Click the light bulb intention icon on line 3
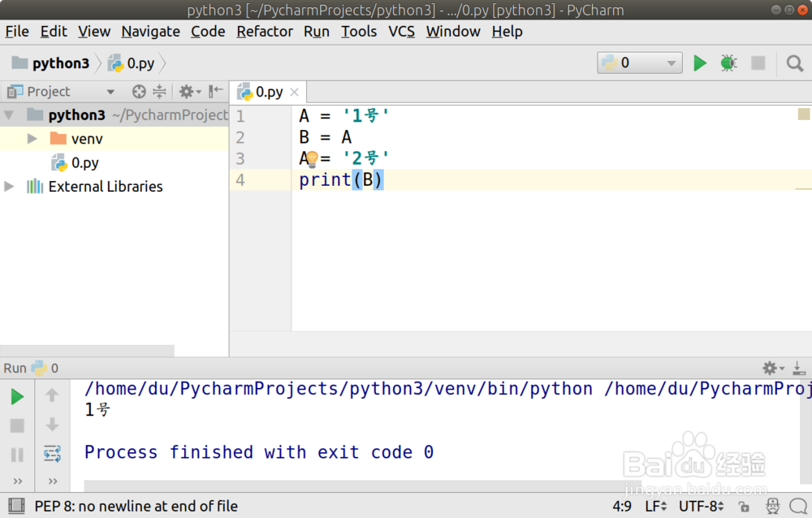The image size is (812, 518). click(x=313, y=159)
